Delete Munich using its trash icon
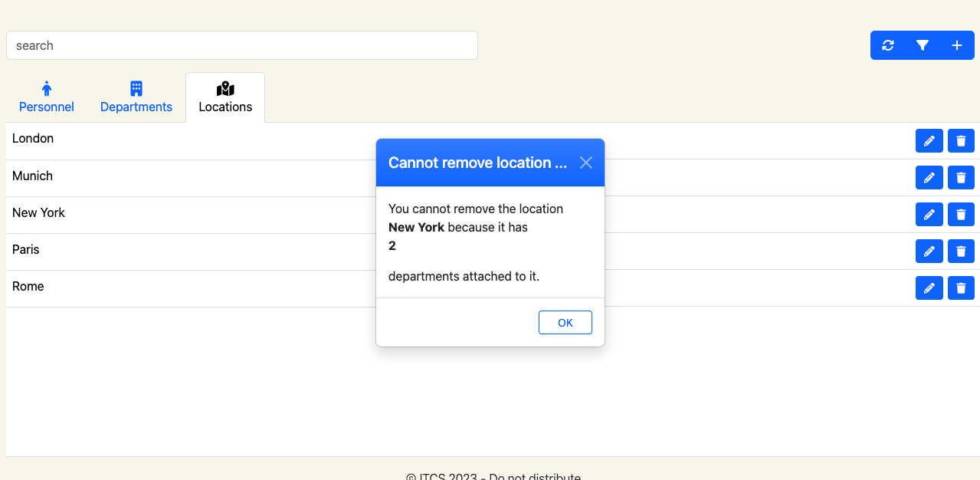The height and width of the screenshot is (480, 980). point(961,177)
